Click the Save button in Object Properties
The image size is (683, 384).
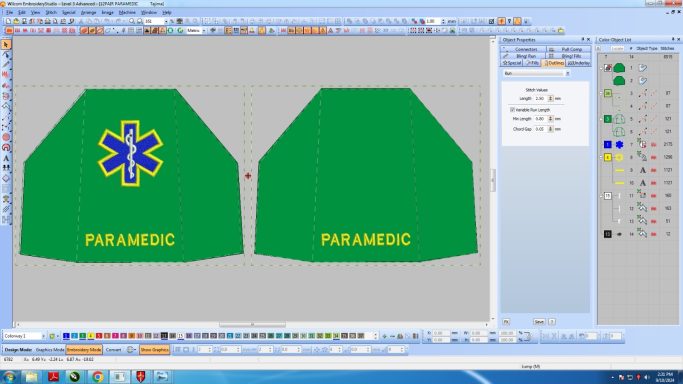(539, 322)
